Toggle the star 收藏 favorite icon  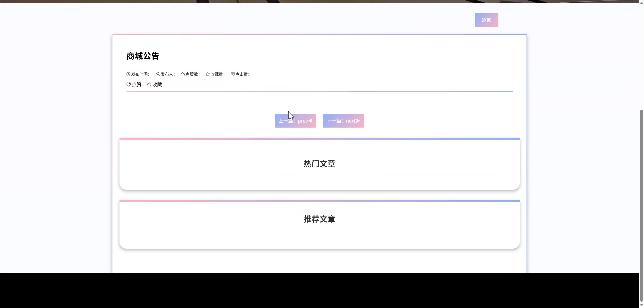point(149,85)
